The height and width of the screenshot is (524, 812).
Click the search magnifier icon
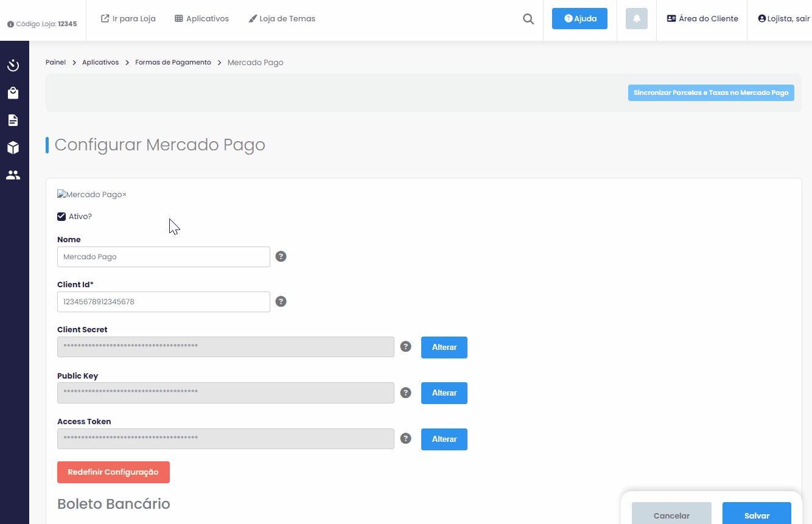528,19
